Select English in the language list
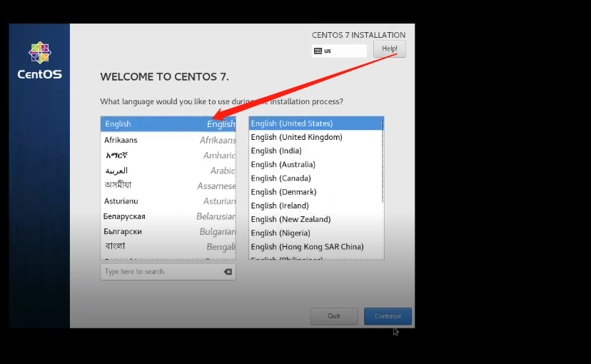The image size is (591, 364). (168, 124)
